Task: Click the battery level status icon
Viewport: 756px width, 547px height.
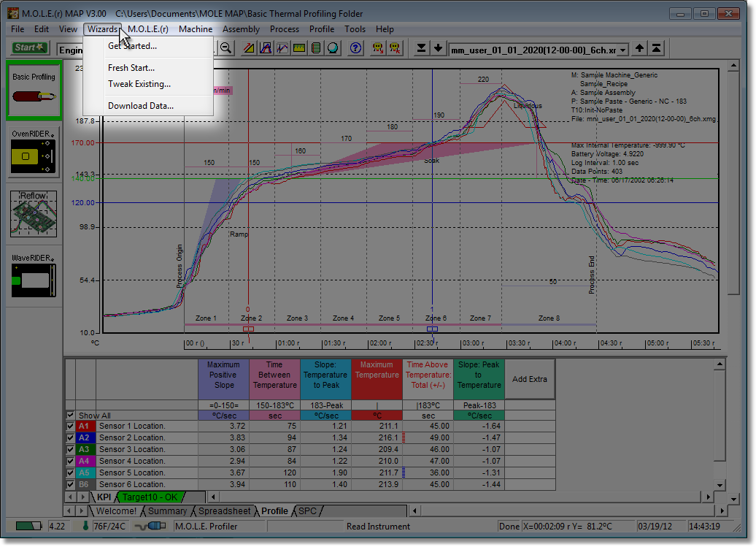Action: pos(28,526)
